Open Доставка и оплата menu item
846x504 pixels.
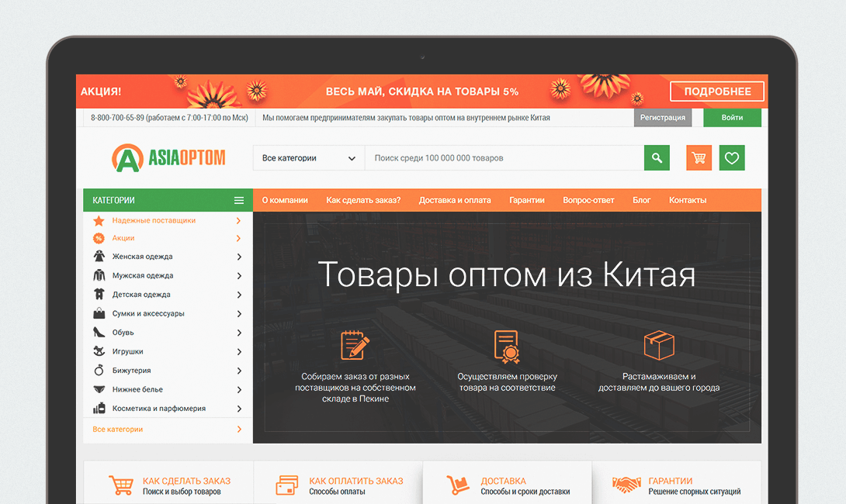(455, 200)
